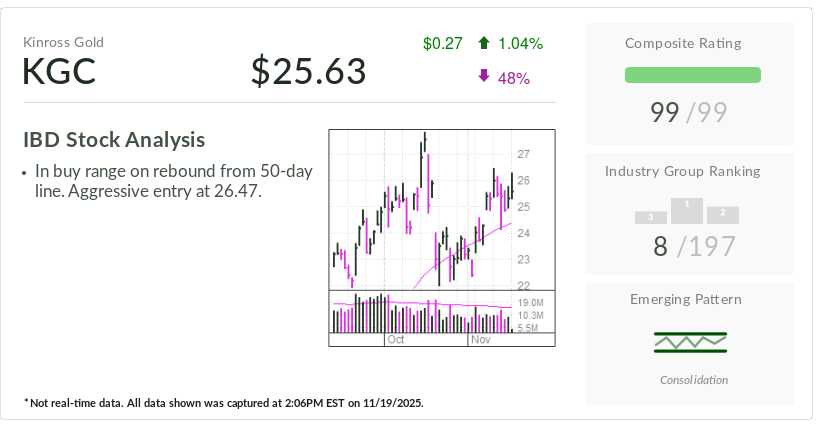
Task: Click the Industry Group podium icon
Action: (687, 211)
